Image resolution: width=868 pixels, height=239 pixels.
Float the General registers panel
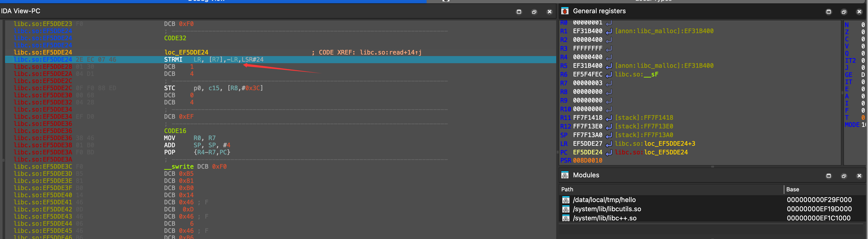pyautogui.click(x=844, y=12)
